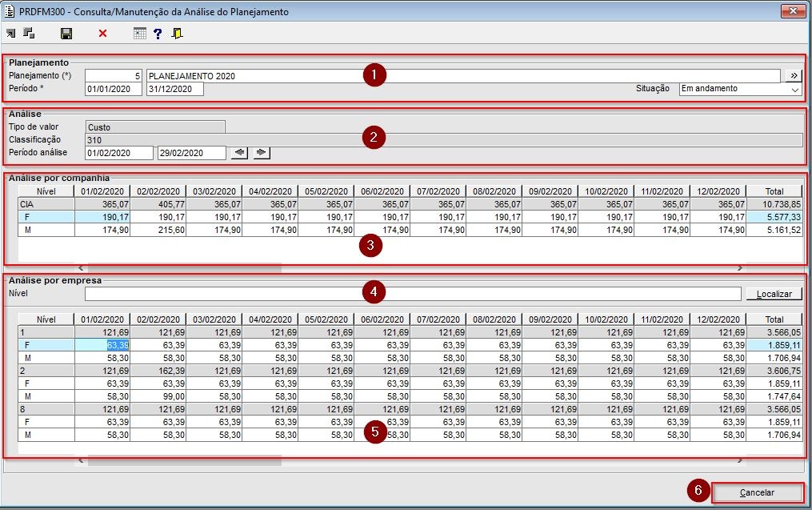812x510 pixels.
Task: Open the Situação dropdown
Action: [794, 89]
